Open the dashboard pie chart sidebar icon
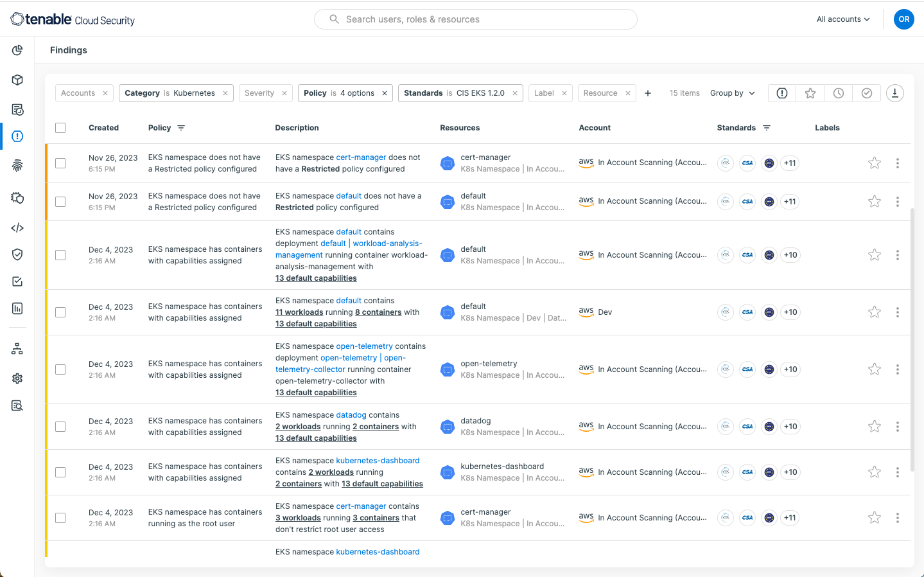Viewport: 924px width, 577px height. click(17, 50)
